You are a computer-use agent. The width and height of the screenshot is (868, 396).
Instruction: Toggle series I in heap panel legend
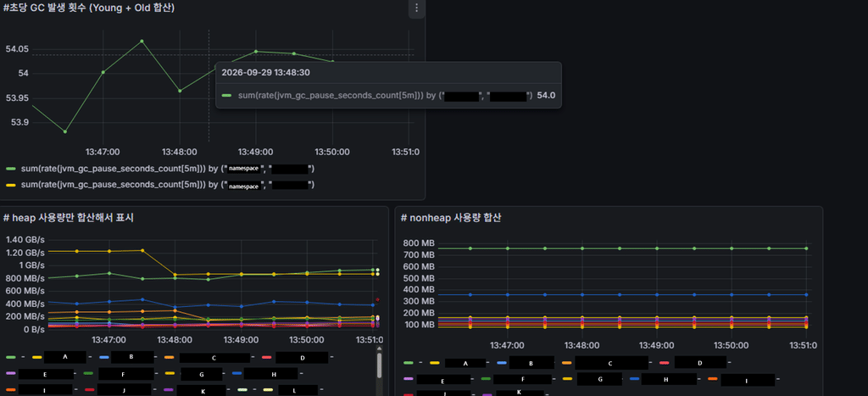pyautogui.click(x=46, y=390)
